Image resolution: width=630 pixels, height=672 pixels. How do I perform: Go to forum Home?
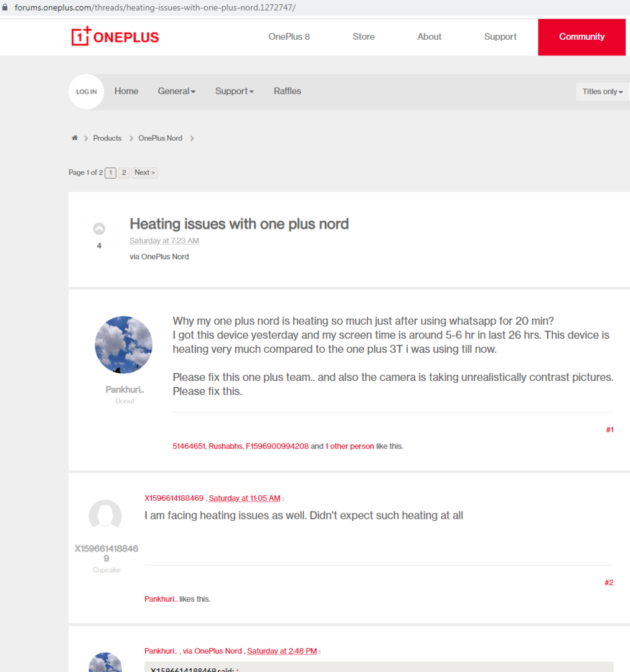coord(126,91)
